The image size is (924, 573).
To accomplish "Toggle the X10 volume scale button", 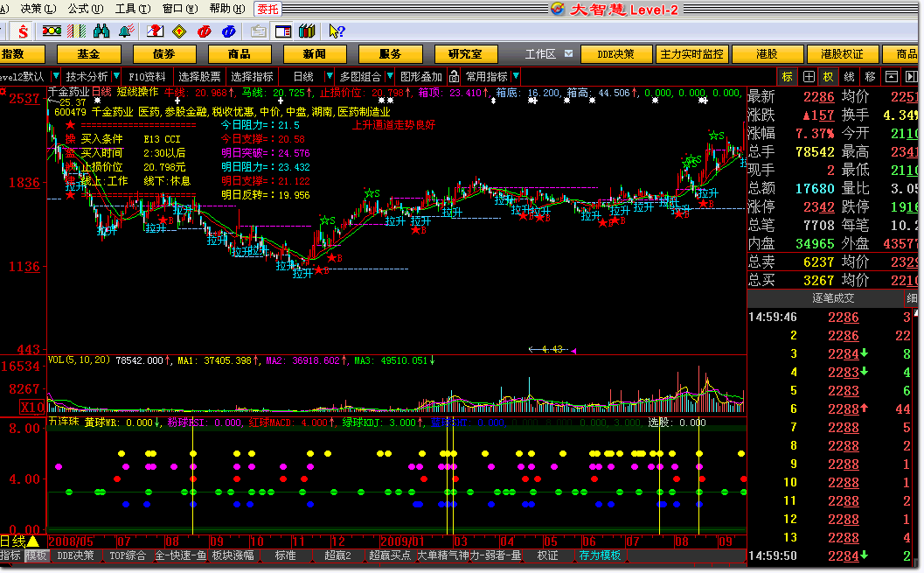I will coord(31,407).
